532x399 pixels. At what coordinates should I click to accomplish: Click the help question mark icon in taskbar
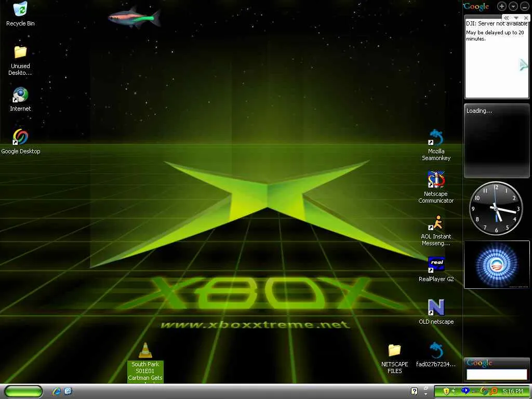414,391
